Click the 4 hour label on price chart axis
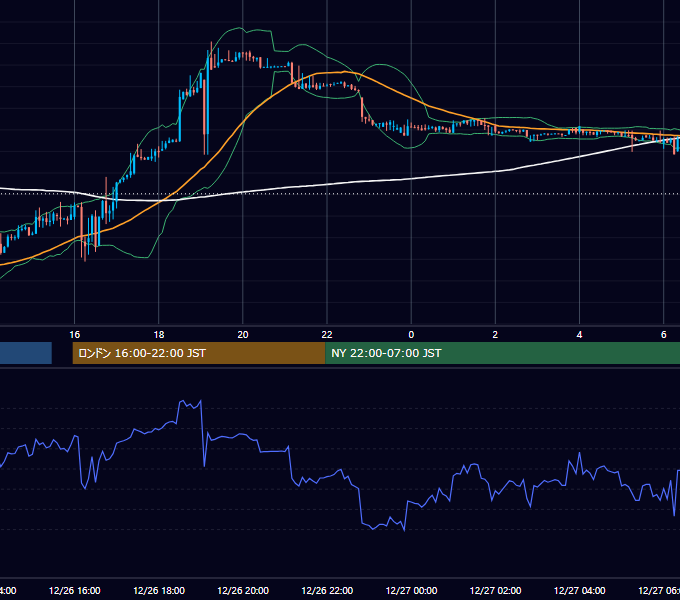 click(579, 335)
